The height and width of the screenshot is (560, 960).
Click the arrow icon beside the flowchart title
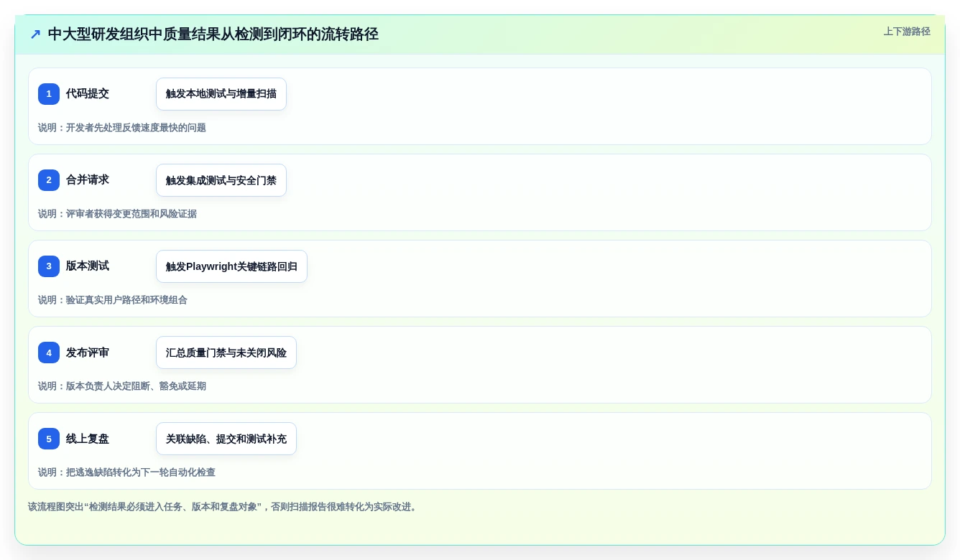coord(35,34)
